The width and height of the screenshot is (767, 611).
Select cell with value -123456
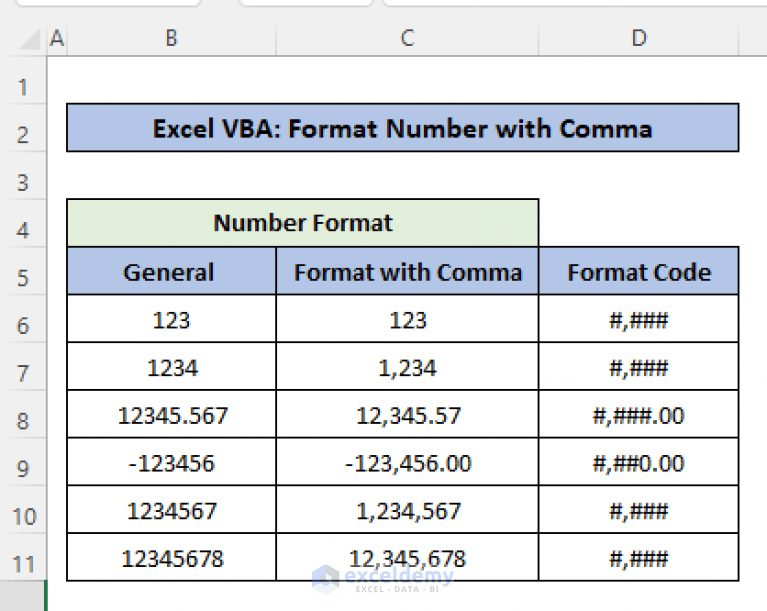pos(171,462)
